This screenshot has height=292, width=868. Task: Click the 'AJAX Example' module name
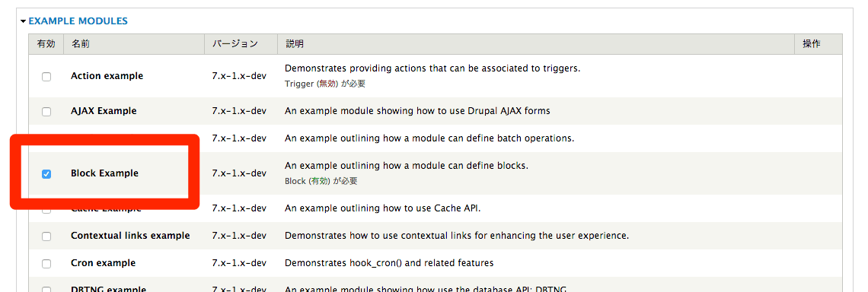pyautogui.click(x=104, y=110)
